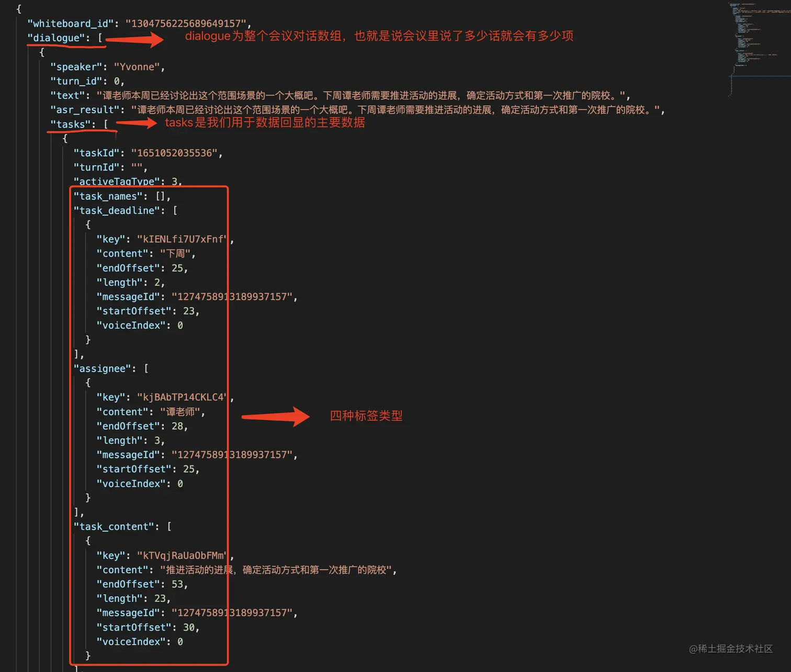Screen dimensions: 791x672
Task: Click "voiceIndex": 0 inside task_deadline
Action: click(x=140, y=326)
